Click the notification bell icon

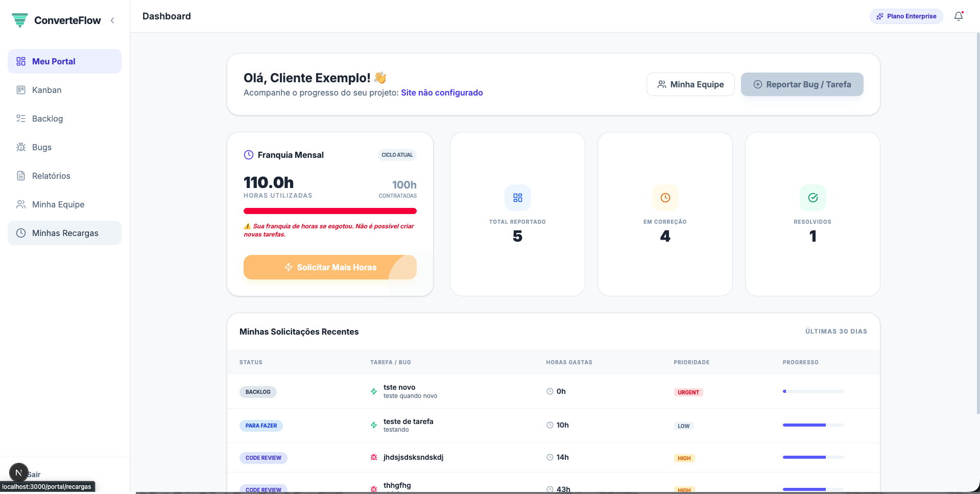958,16
